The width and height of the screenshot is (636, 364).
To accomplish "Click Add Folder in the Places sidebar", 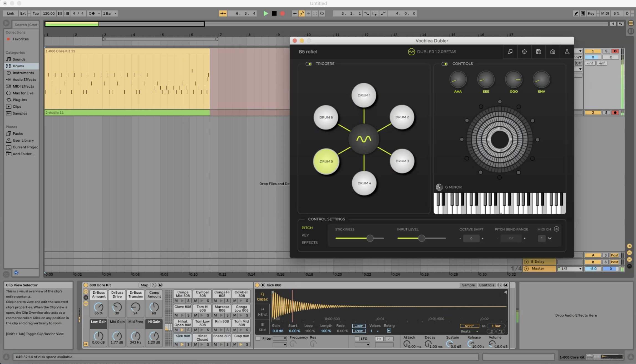I will click(23, 154).
